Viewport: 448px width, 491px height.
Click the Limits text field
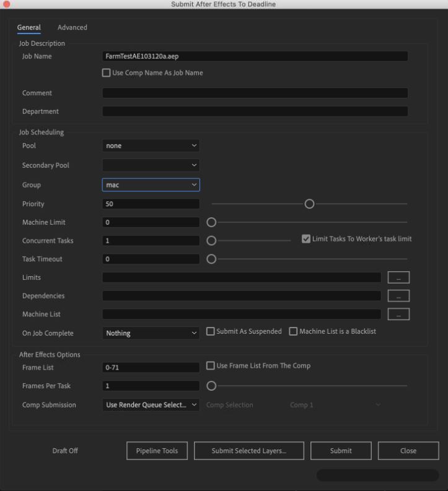point(242,277)
